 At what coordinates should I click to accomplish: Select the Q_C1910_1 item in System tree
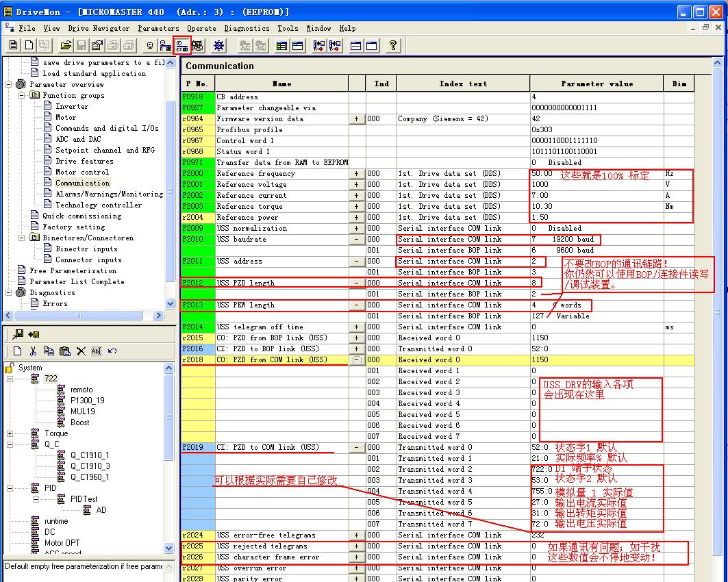89,455
